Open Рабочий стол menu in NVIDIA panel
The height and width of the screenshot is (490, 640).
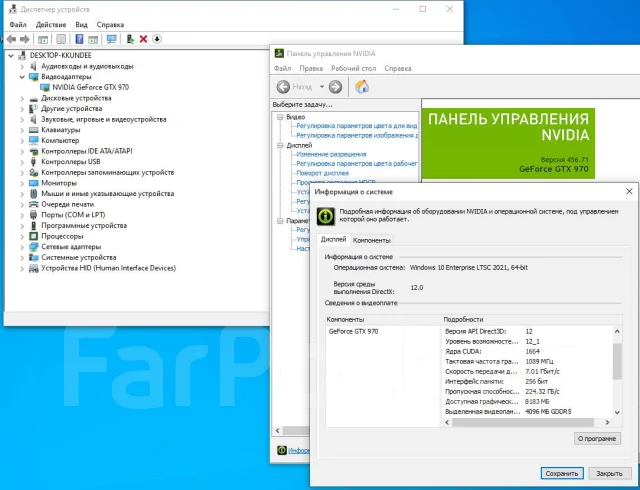click(x=353, y=69)
